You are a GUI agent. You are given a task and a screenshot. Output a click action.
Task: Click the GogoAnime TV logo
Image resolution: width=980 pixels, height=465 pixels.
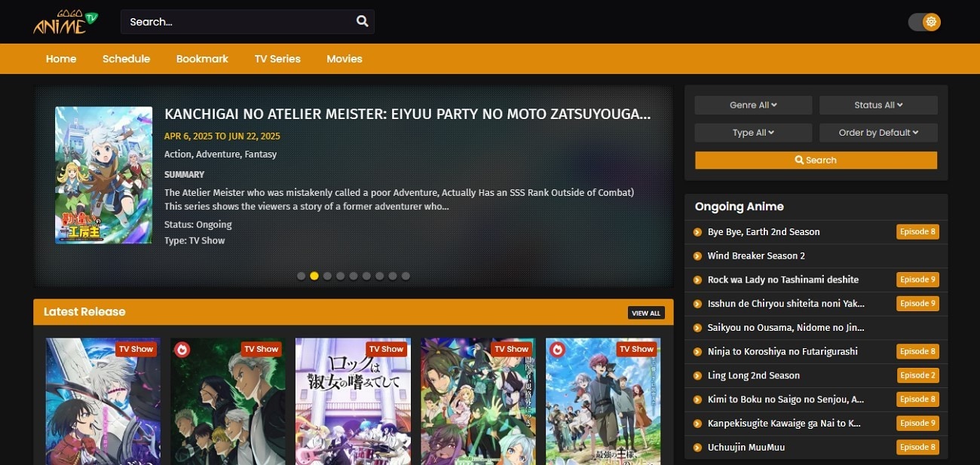pyautogui.click(x=66, y=21)
